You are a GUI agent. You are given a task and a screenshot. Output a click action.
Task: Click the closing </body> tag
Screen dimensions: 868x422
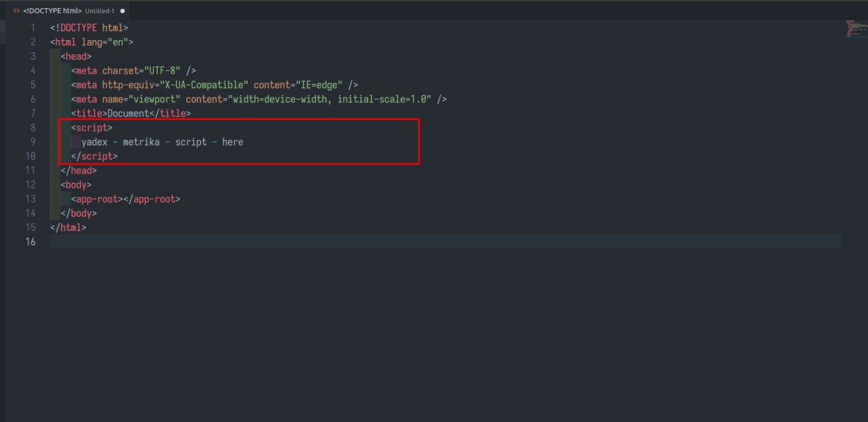point(79,213)
